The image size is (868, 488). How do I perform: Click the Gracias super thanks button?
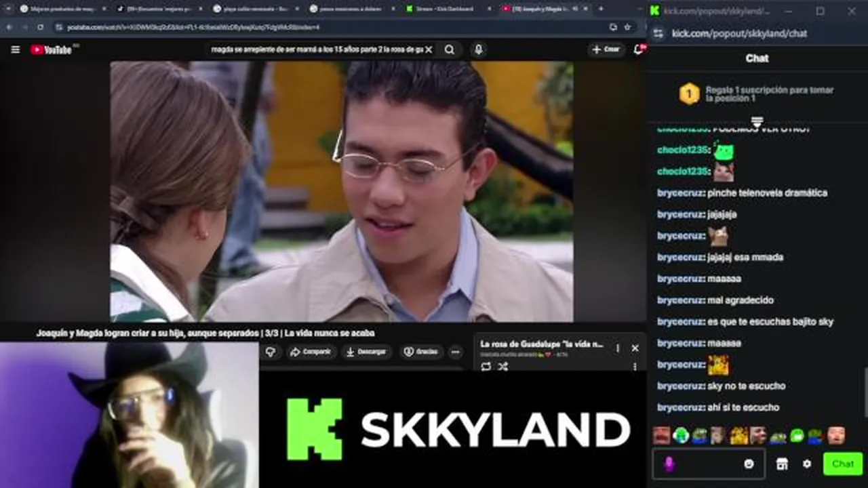[421, 352]
